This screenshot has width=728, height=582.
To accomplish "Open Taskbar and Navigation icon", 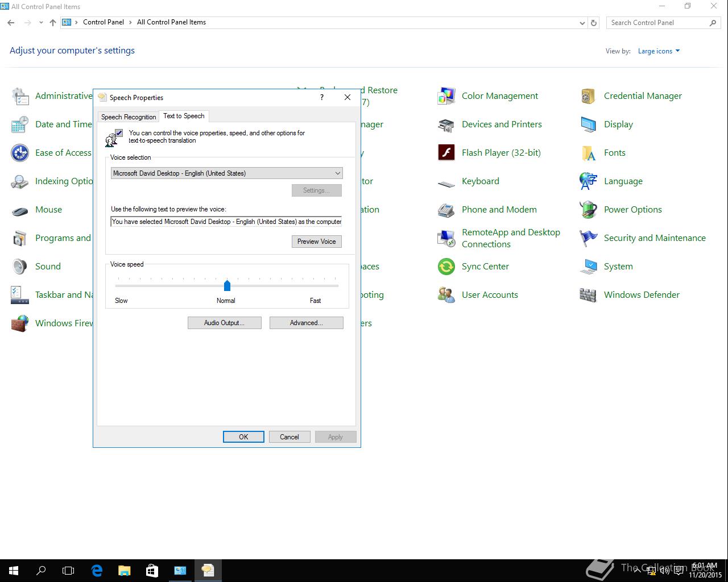I will click(x=20, y=295).
